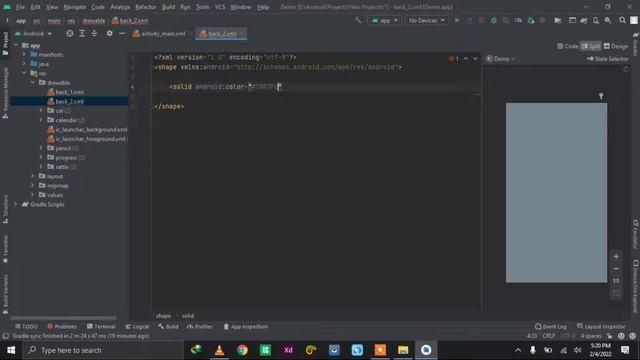Expand Gradle Scripts node
Image resolution: width=640 pixels, height=360 pixels.
coord(16,204)
